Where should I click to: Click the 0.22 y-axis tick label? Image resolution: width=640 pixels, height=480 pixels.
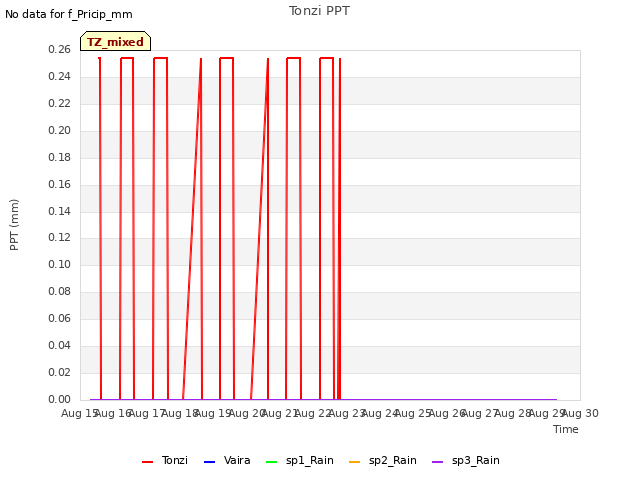coord(60,103)
